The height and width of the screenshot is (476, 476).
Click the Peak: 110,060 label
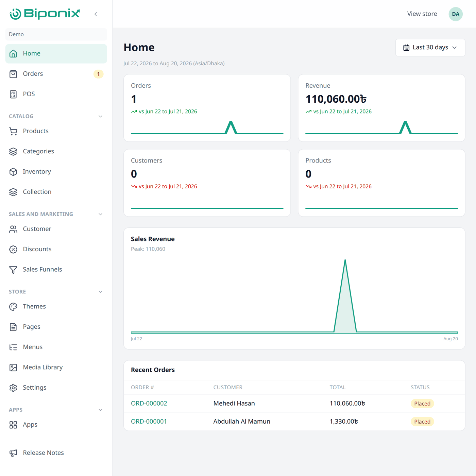tap(148, 249)
